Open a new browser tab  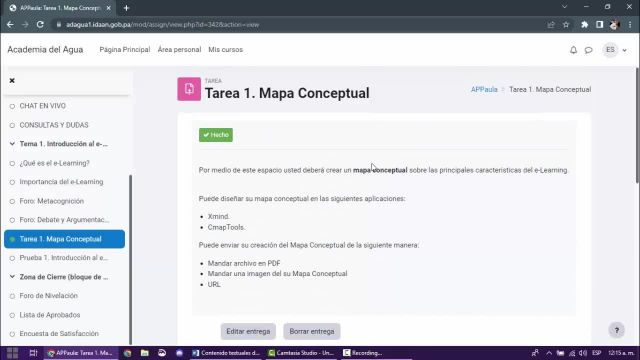(126, 8)
